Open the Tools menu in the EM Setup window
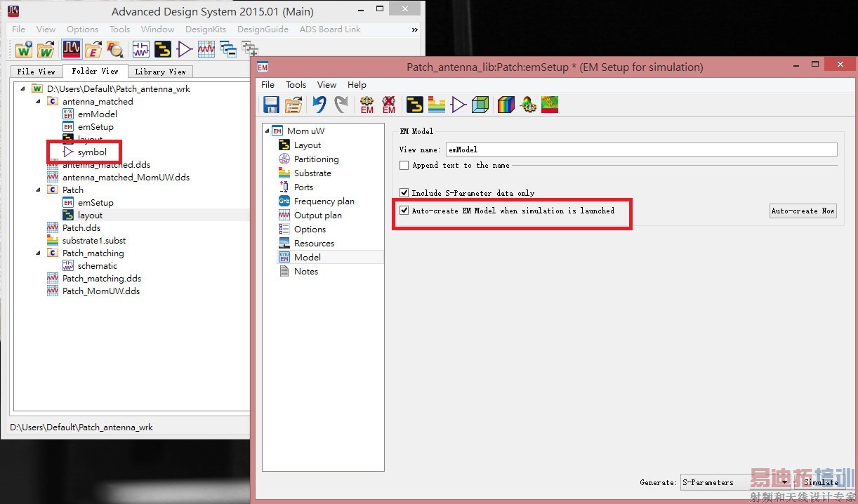 click(296, 85)
